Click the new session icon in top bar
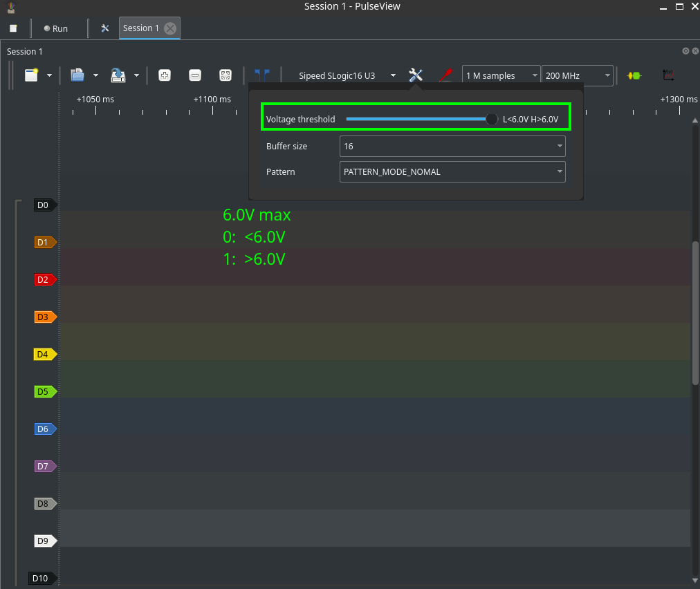Screen dimensions: 700x589 tap(13, 28)
